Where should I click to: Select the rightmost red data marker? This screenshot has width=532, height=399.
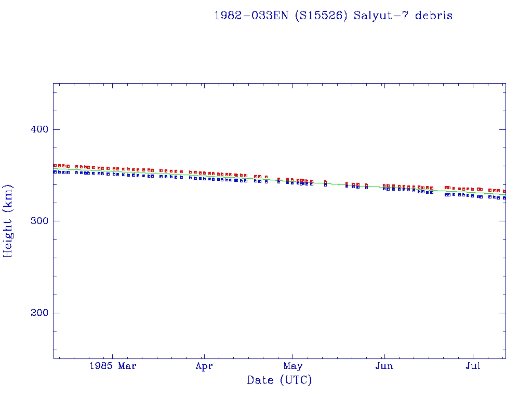pos(504,191)
